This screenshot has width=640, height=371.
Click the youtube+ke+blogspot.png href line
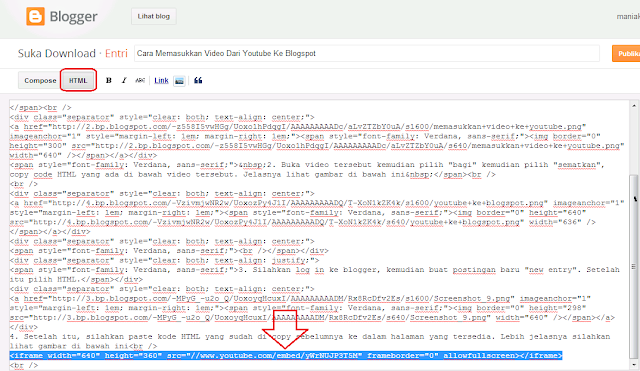(317, 203)
